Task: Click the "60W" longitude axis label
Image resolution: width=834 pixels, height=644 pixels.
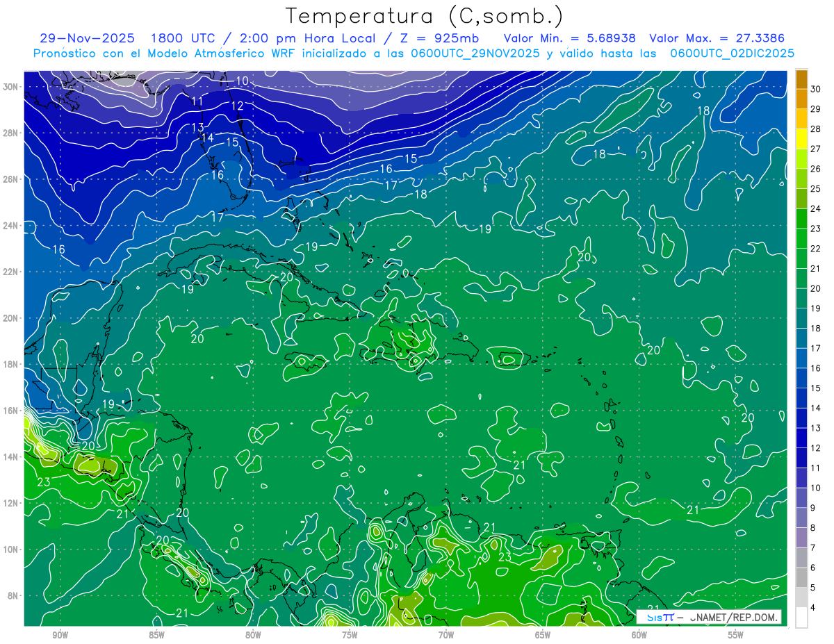Action: click(x=639, y=635)
